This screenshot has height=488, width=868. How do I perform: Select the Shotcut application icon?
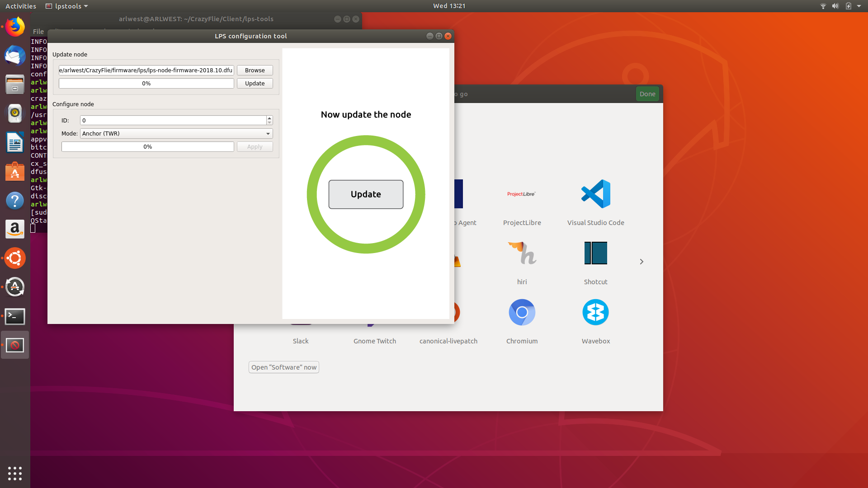595,253
